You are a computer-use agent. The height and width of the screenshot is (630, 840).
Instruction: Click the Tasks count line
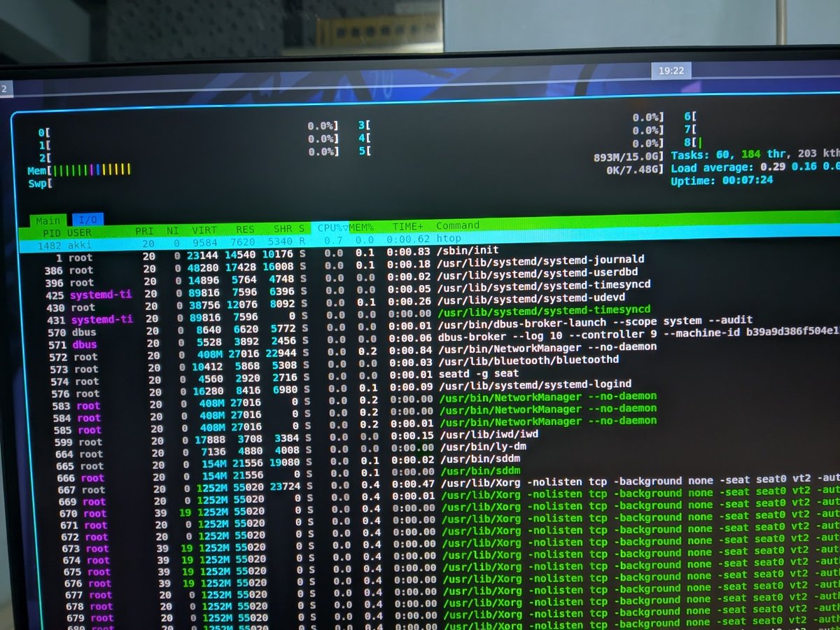pyautogui.click(x=755, y=155)
